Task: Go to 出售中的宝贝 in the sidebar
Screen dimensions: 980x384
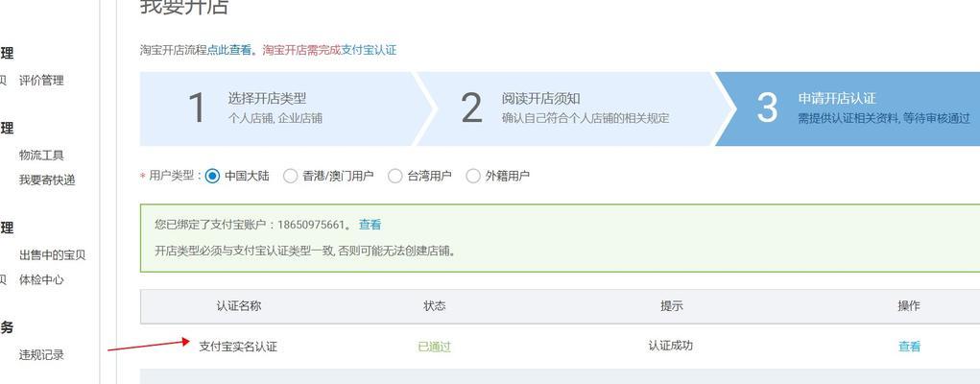Action: [x=53, y=255]
